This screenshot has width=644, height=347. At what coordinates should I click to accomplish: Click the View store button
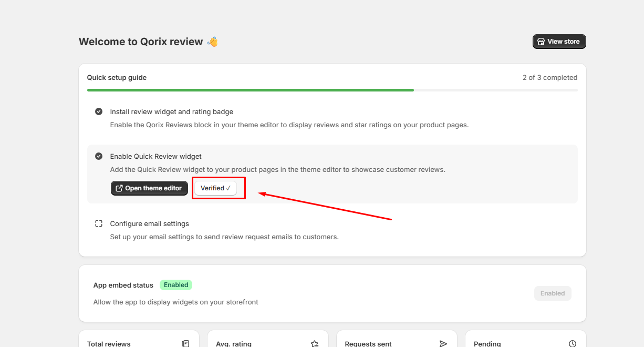(559, 42)
